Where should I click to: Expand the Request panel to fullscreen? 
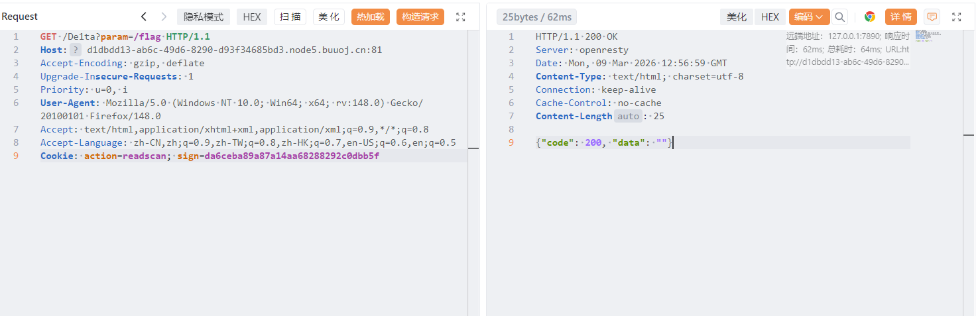point(461,17)
